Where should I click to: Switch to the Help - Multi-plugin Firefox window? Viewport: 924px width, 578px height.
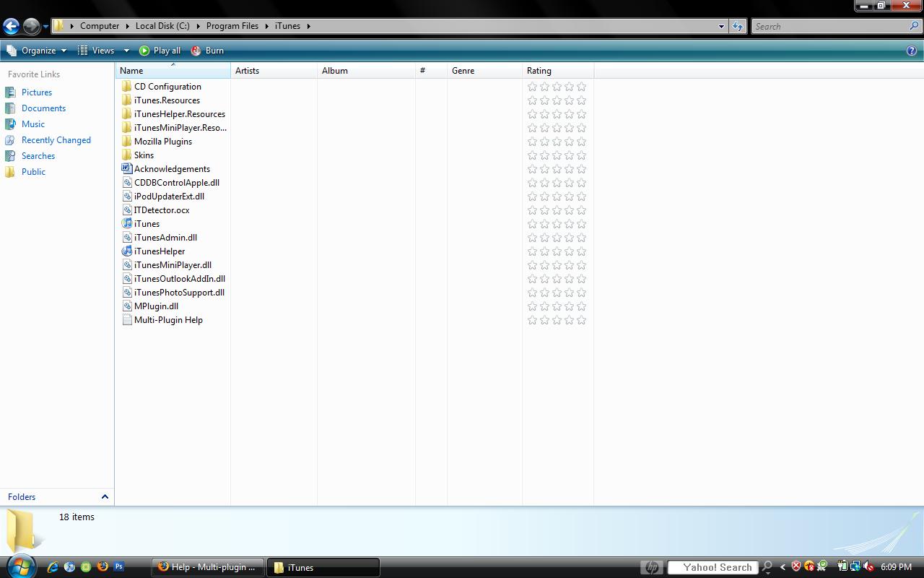pyautogui.click(x=208, y=567)
